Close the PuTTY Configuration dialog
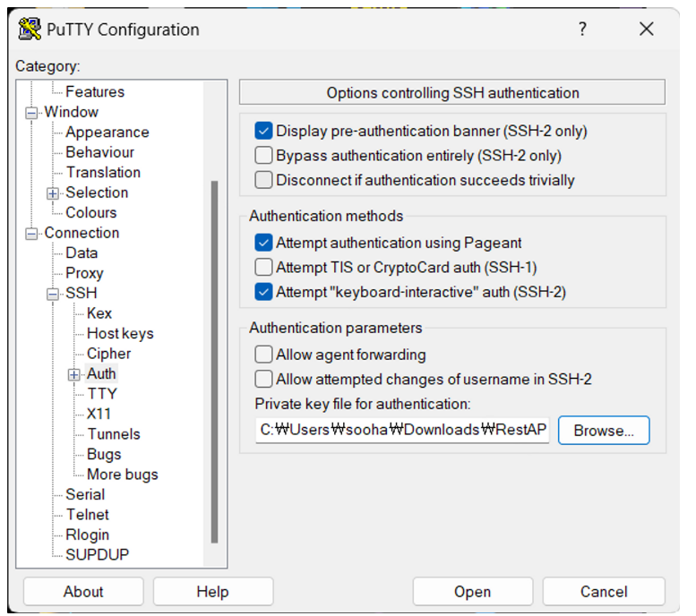The height and width of the screenshot is (616, 696). tap(647, 30)
